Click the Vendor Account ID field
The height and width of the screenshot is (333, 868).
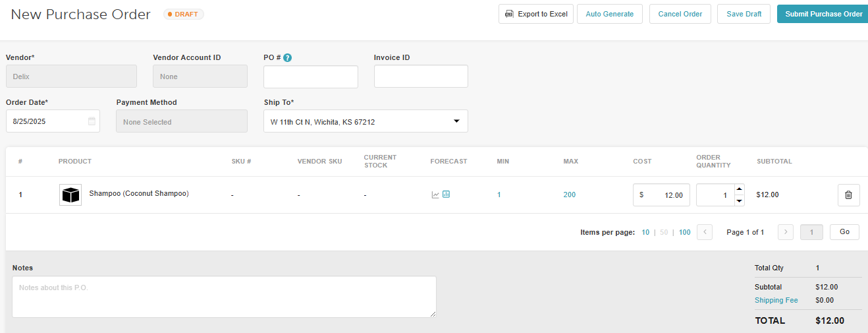[200, 76]
